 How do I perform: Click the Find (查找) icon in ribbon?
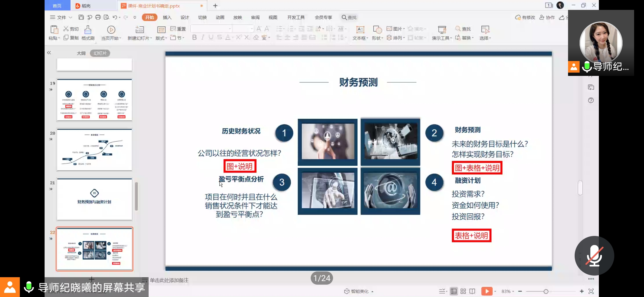click(458, 29)
